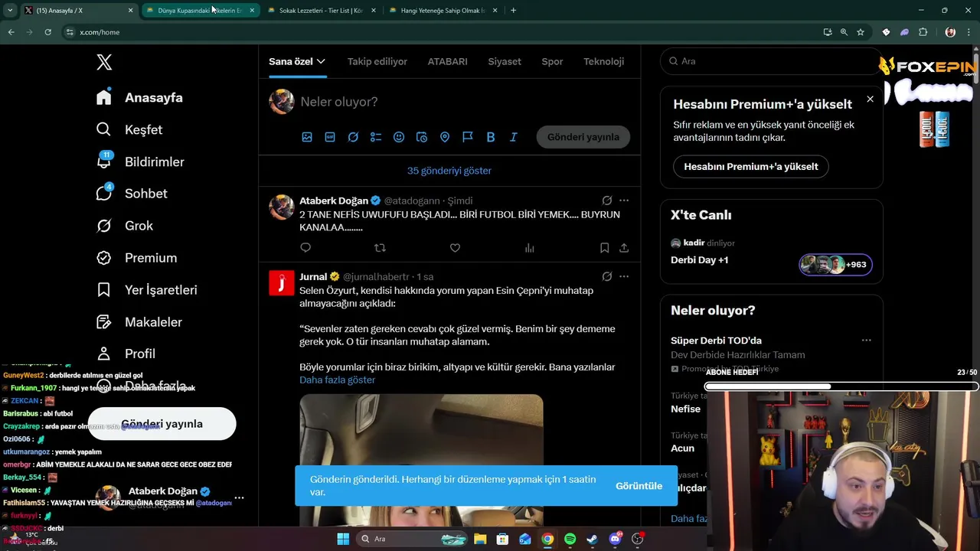Toggle bold text in composer
Image resolution: width=980 pixels, height=551 pixels.
(x=491, y=137)
